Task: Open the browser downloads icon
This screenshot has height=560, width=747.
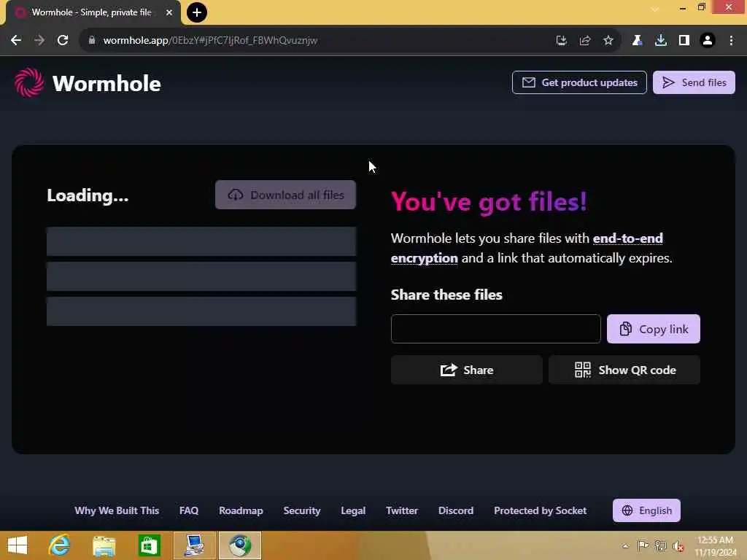Action: pos(661,41)
